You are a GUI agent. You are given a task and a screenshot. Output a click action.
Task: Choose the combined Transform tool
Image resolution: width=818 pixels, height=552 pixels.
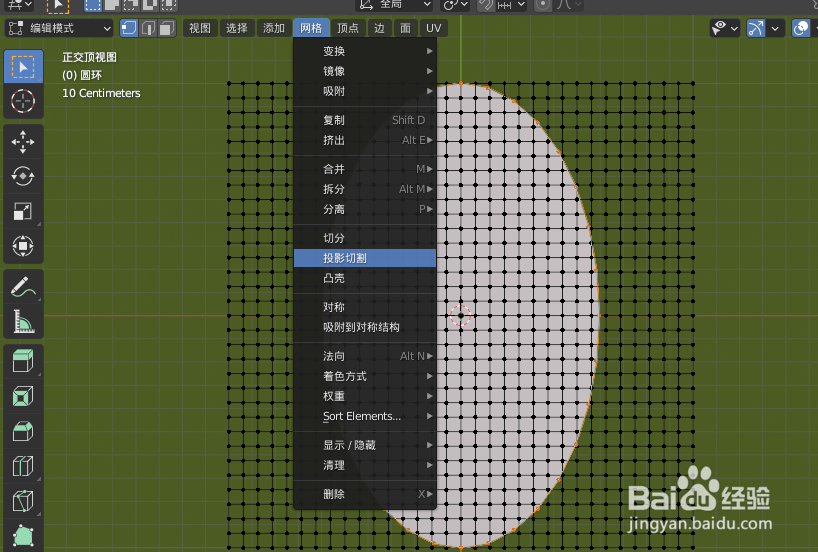23,246
